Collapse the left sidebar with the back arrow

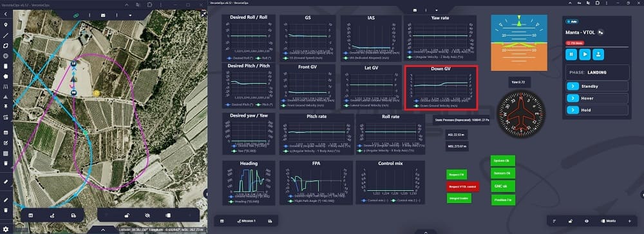(x=6, y=14)
